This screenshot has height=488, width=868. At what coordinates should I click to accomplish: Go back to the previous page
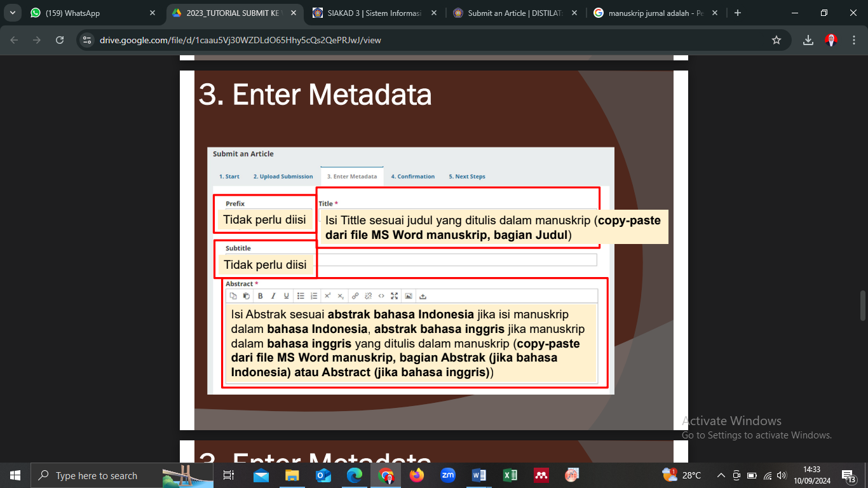tap(15, 40)
